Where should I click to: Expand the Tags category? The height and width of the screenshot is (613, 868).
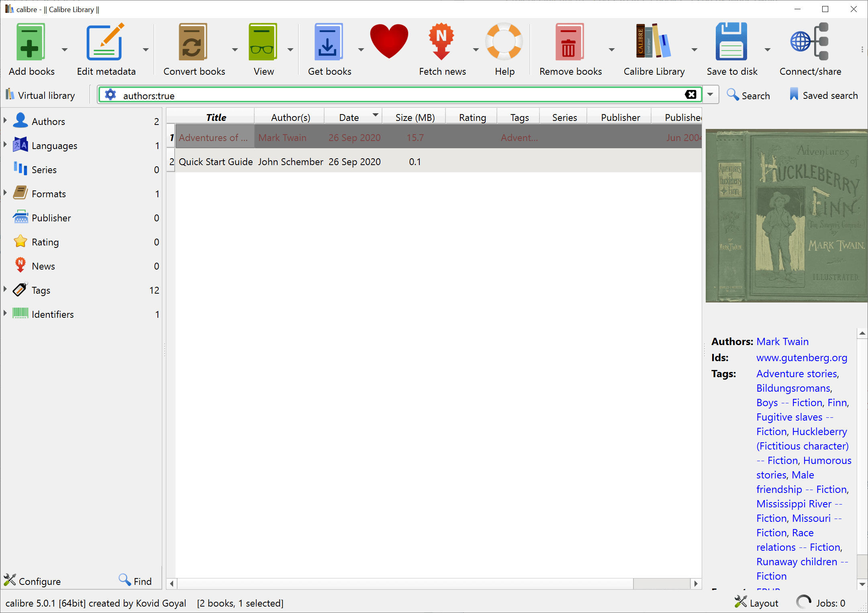5,288
